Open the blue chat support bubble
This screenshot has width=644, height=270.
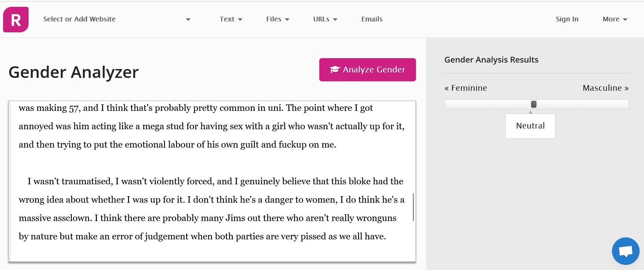(x=626, y=251)
